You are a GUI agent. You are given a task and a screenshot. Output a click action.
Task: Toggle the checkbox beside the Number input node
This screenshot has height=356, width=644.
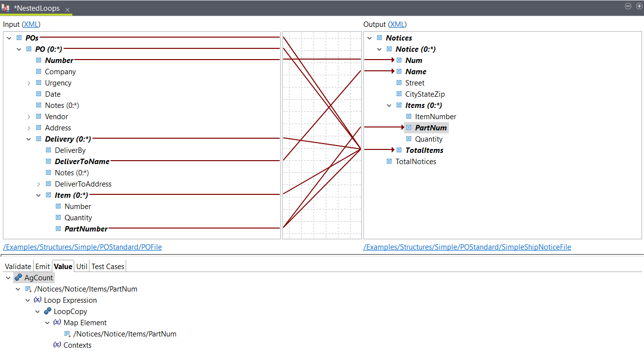[39, 60]
